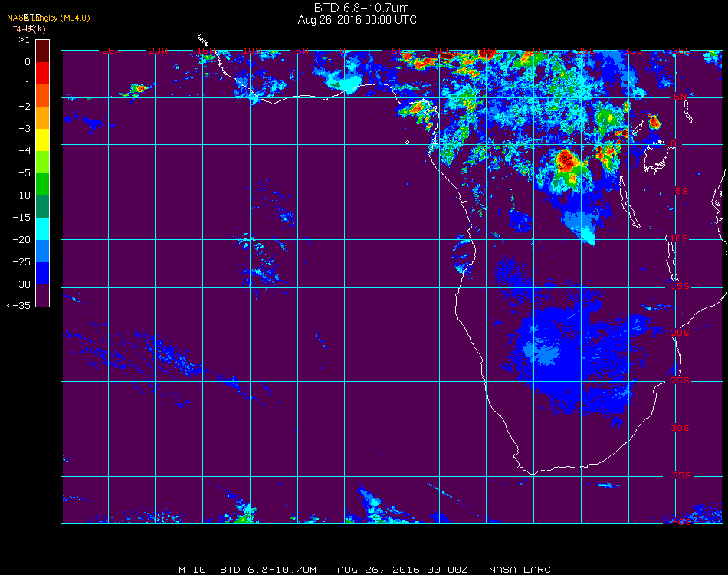Click the dark blue color scale segment
This screenshot has width=728, height=575.
click(x=42, y=274)
